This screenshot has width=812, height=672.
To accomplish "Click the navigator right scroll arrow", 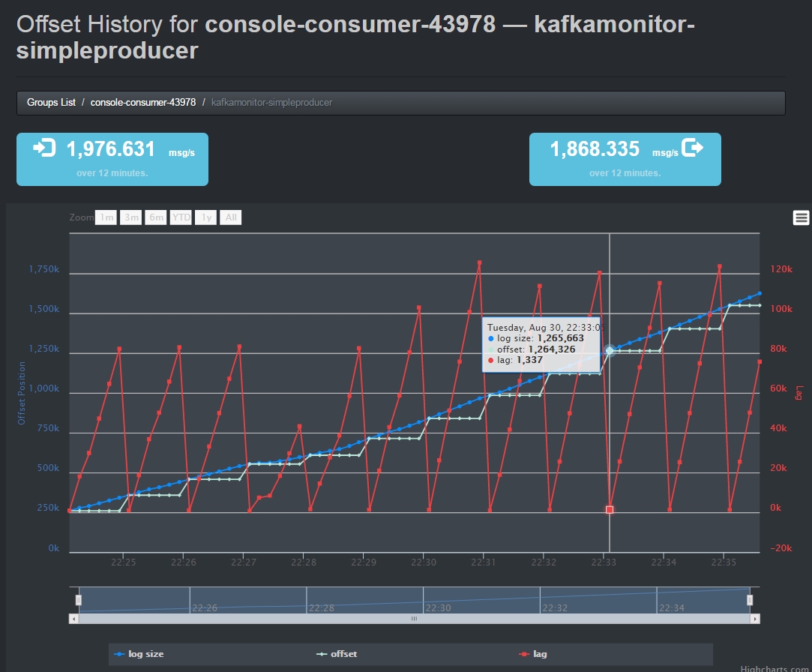I will pyautogui.click(x=755, y=619).
